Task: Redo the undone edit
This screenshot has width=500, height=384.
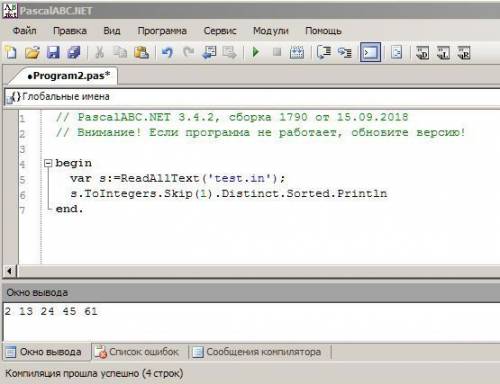Action: click(x=189, y=53)
